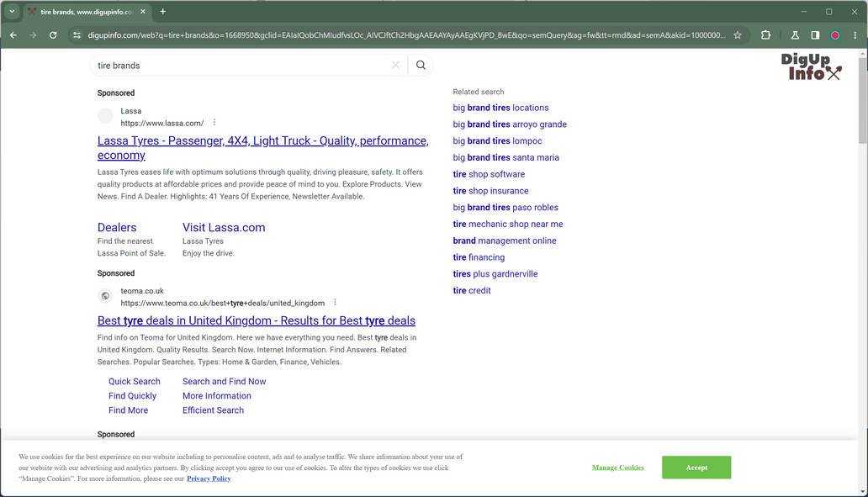Viewport: 868px width, 497px height.
Task: Switch to the tire brands tab
Action: point(84,12)
